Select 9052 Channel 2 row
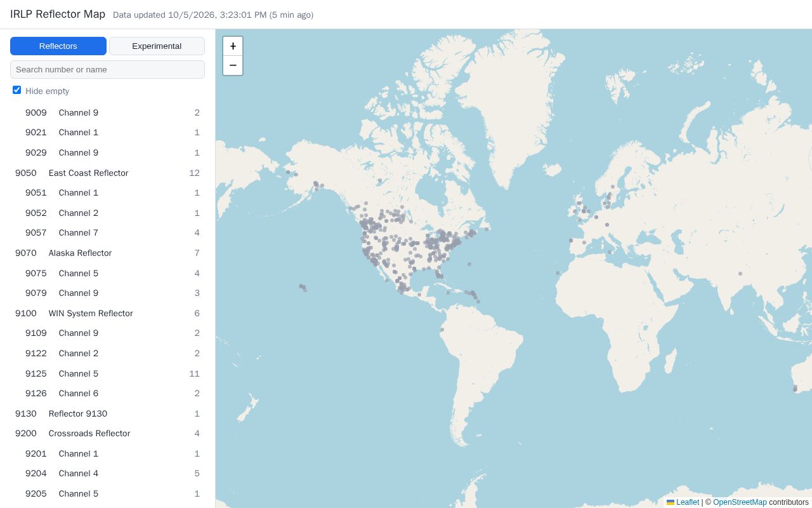This screenshot has width=812, height=508. (x=107, y=213)
